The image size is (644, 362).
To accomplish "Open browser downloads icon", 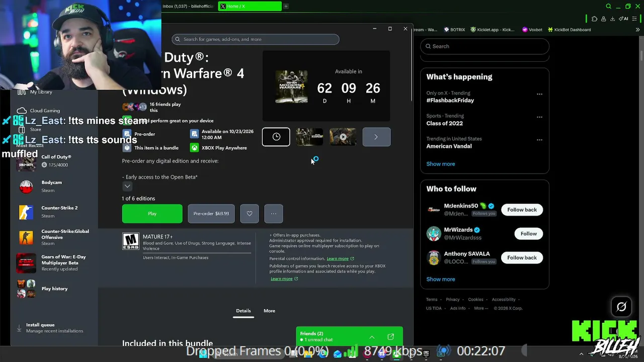I will 612,19.
